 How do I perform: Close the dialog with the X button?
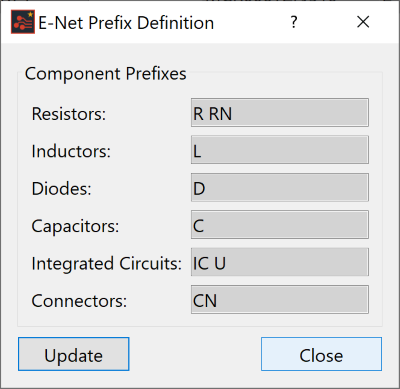click(363, 22)
